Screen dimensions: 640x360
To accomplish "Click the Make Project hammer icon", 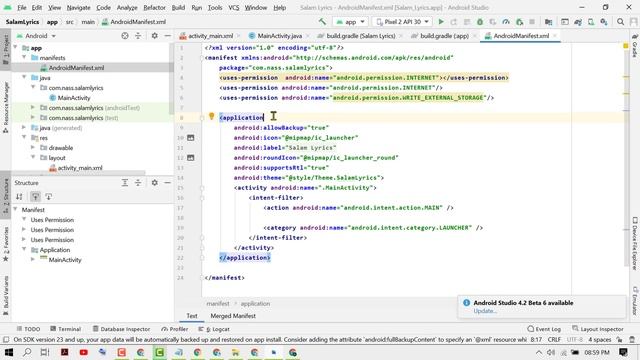I will (322, 22).
